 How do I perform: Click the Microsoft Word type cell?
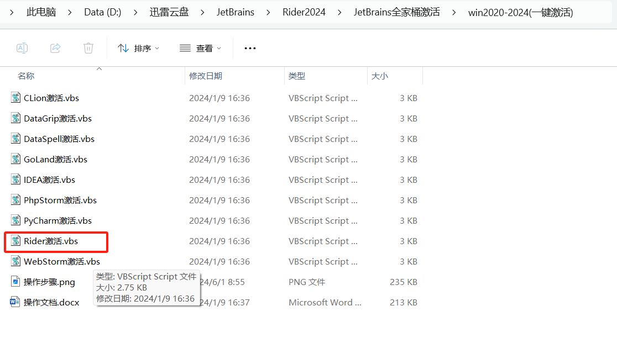pos(325,302)
